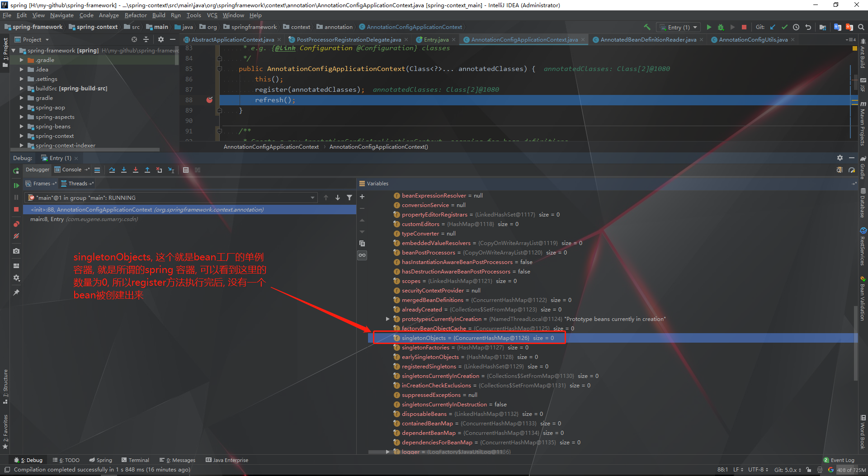Open Project Structure icon
This screenshot has width=868, height=476.
tap(823, 27)
